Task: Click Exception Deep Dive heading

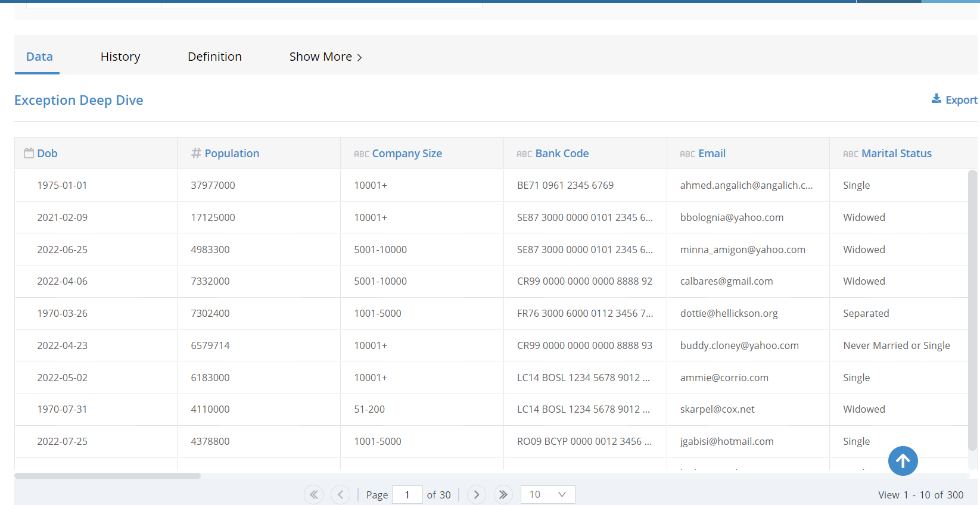Action: pyautogui.click(x=79, y=100)
